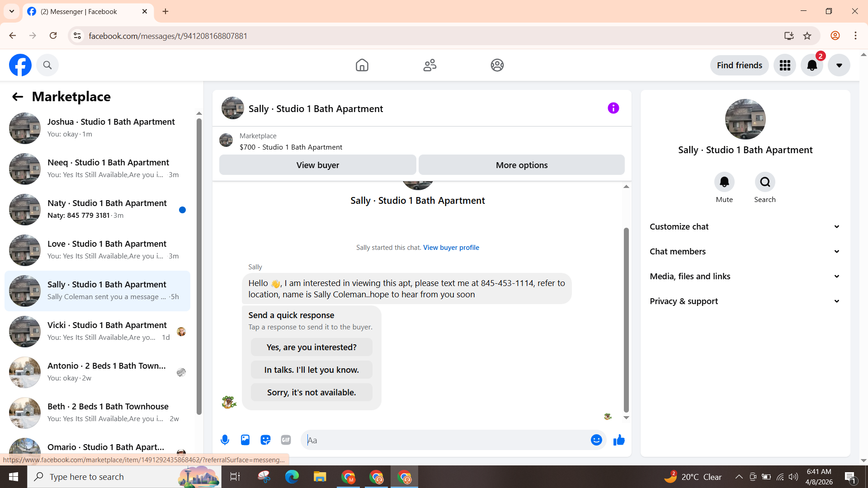
Task: Open the View buyer profile link
Action: (x=451, y=248)
